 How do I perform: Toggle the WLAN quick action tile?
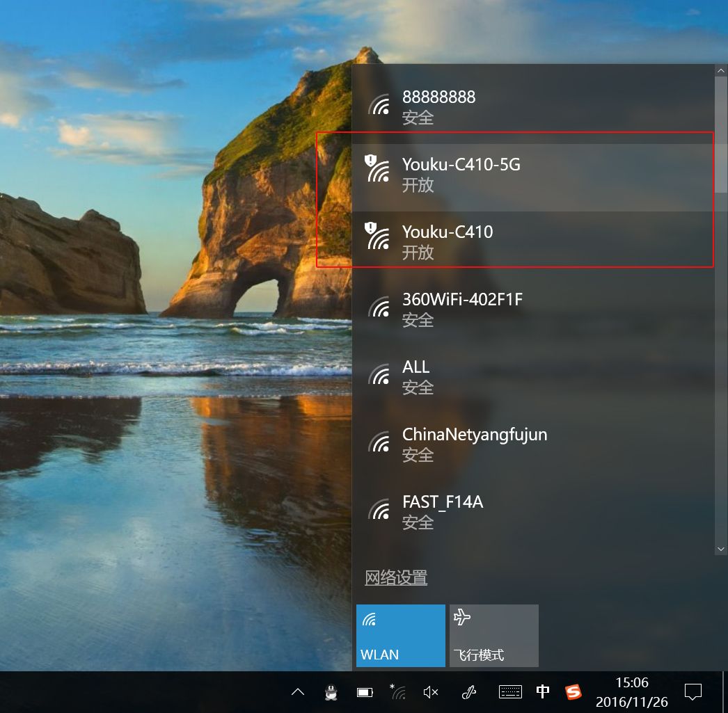point(401,636)
